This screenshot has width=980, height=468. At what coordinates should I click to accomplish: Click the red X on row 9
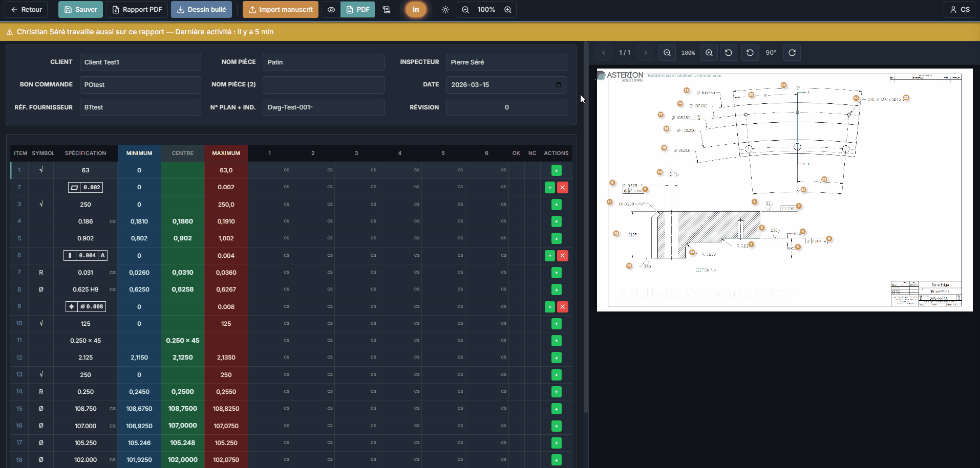[563, 307]
